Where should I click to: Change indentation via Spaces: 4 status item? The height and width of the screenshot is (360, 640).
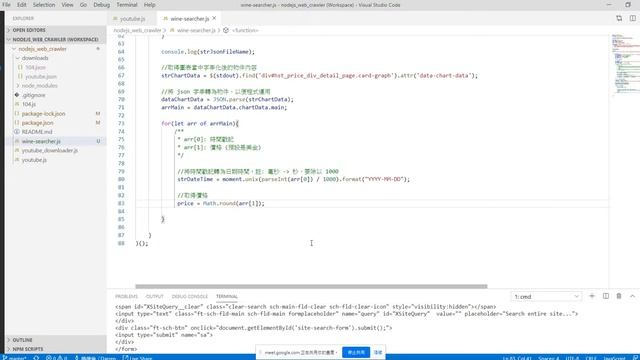click(x=548, y=358)
